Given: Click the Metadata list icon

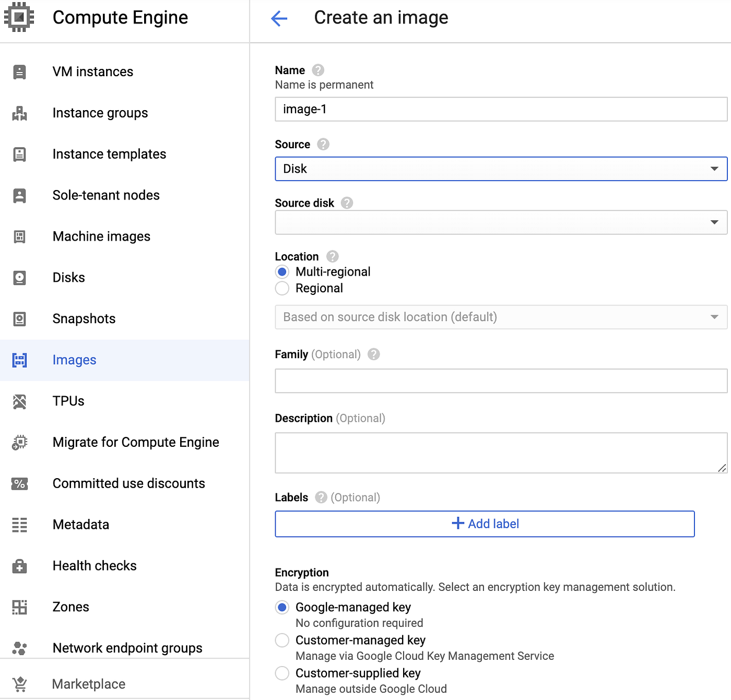Looking at the screenshot, I should point(19,525).
